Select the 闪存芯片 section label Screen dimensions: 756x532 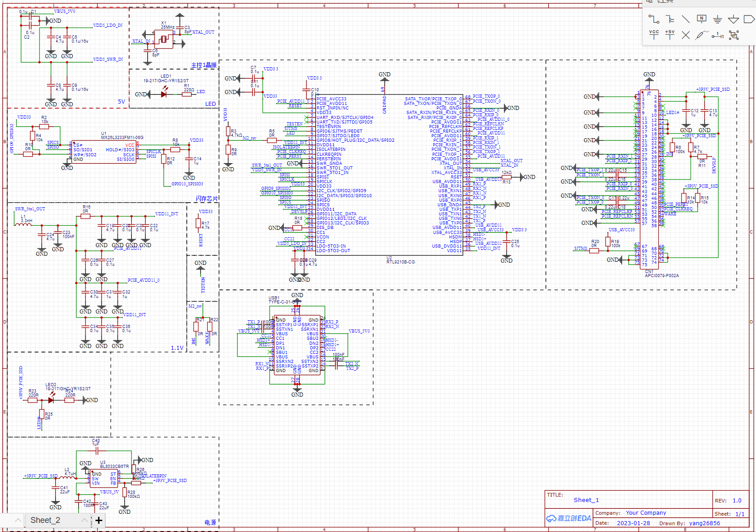pyautogui.click(x=207, y=199)
